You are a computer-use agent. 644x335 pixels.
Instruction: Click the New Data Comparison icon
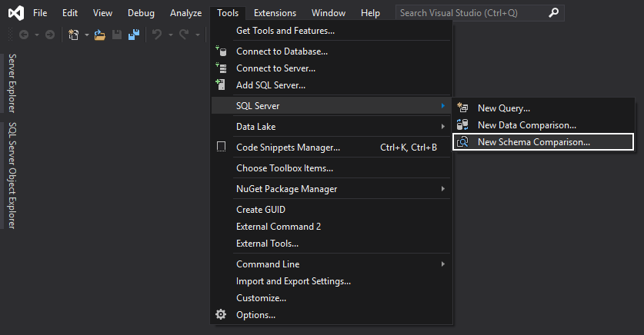[462, 124]
